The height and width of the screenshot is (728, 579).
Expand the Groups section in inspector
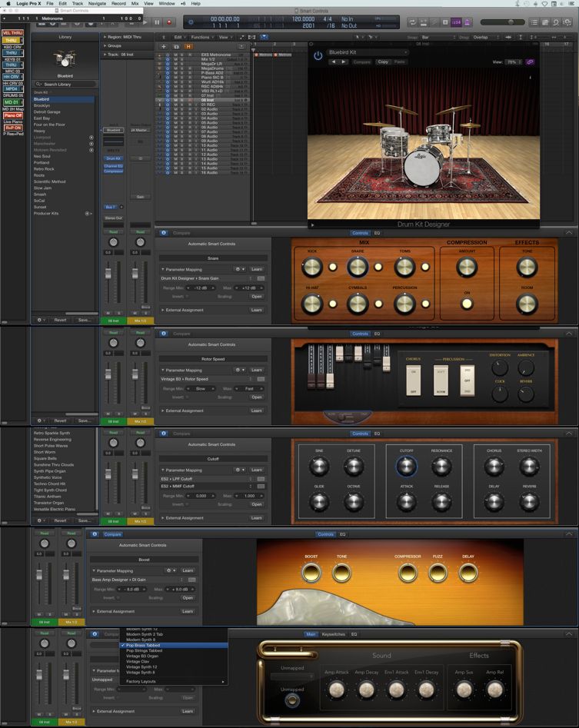pyautogui.click(x=105, y=45)
